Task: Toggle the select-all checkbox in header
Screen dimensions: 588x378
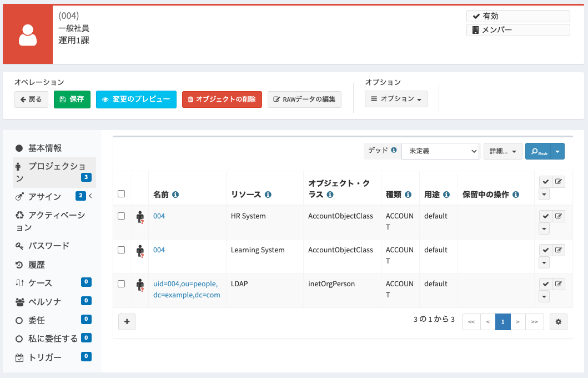Action: (x=121, y=193)
